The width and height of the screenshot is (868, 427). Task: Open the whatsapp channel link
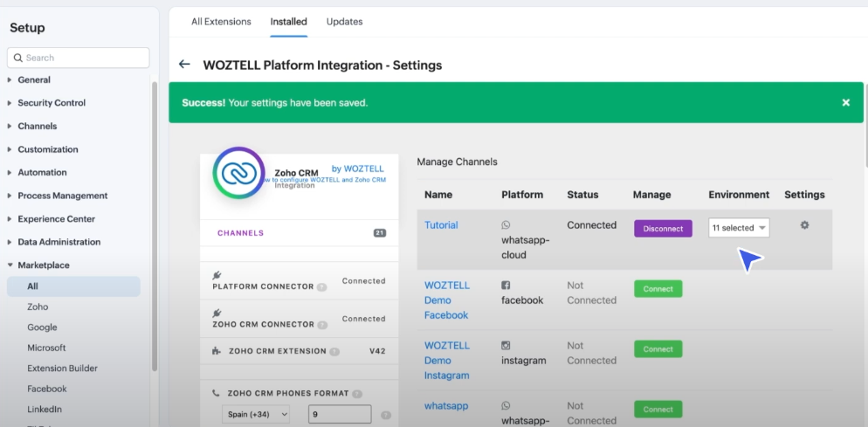(x=446, y=406)
